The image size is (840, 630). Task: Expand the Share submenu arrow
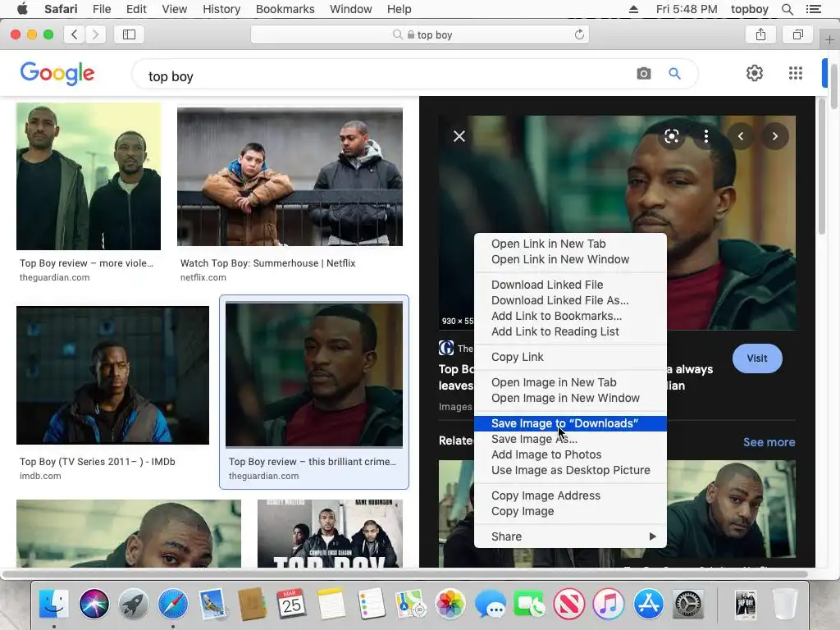[652, 536]
